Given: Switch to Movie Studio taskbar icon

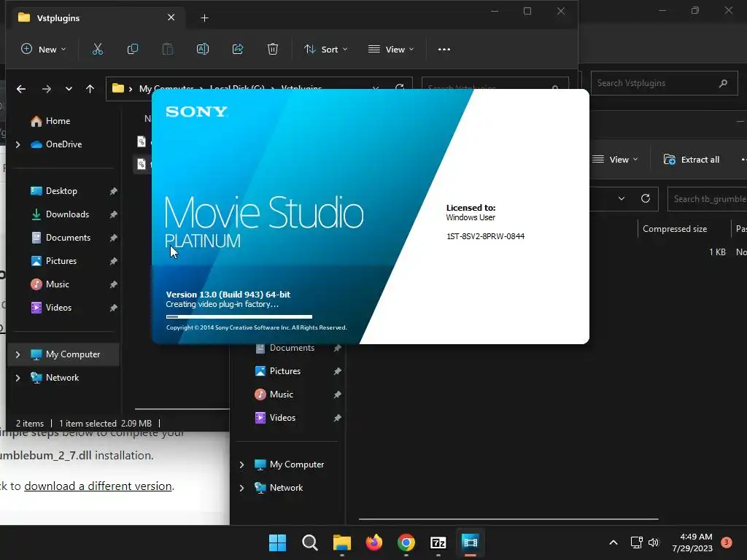Looking at the screenshot, I should tap(471, 542).
